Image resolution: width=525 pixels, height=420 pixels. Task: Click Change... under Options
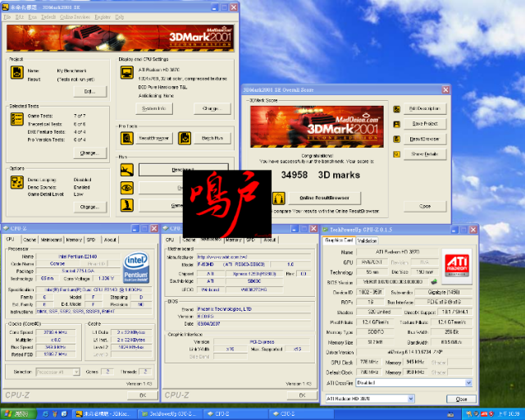[x=90, y=207]
